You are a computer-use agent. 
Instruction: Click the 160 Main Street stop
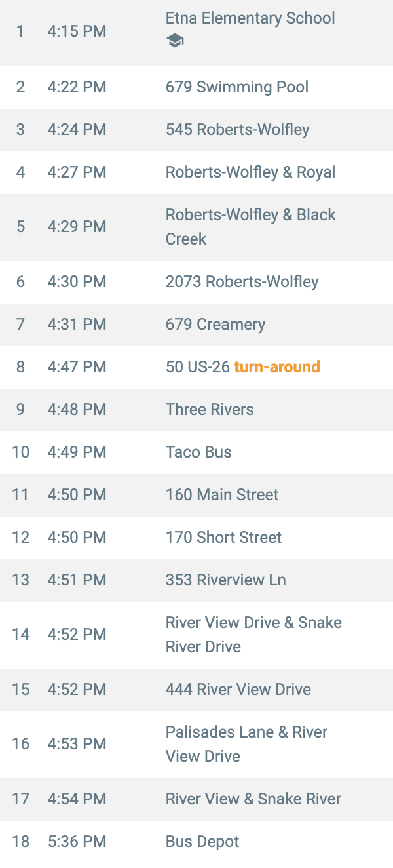(196, 495)
